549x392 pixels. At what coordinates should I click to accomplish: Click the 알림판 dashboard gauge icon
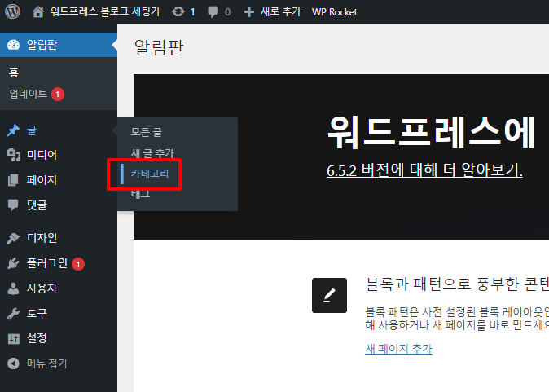point(13,45)
